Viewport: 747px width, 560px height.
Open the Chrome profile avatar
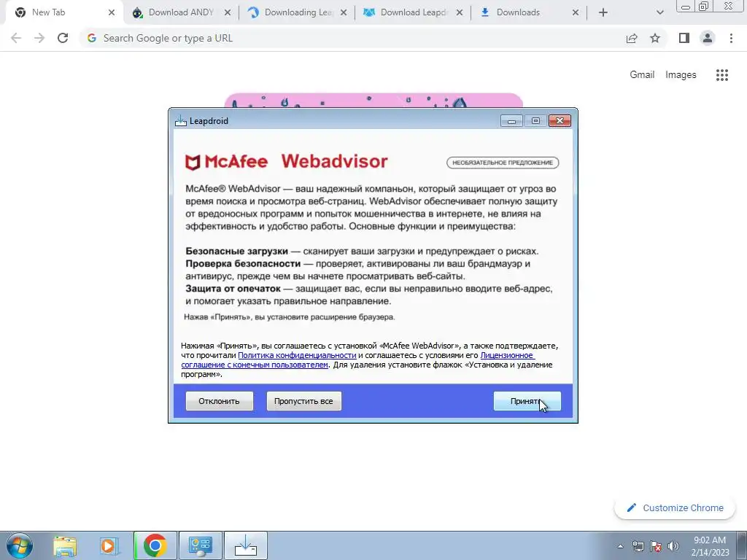[x=708, y=38]
